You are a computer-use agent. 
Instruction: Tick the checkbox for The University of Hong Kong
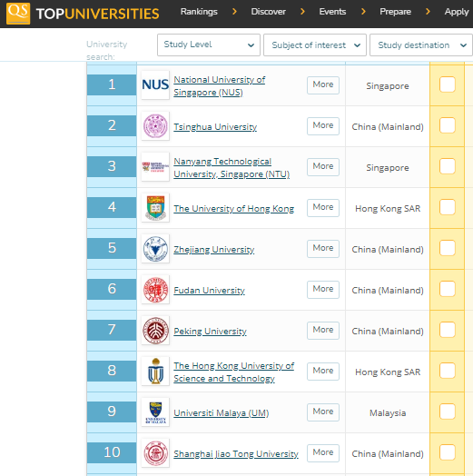[448, 207]
